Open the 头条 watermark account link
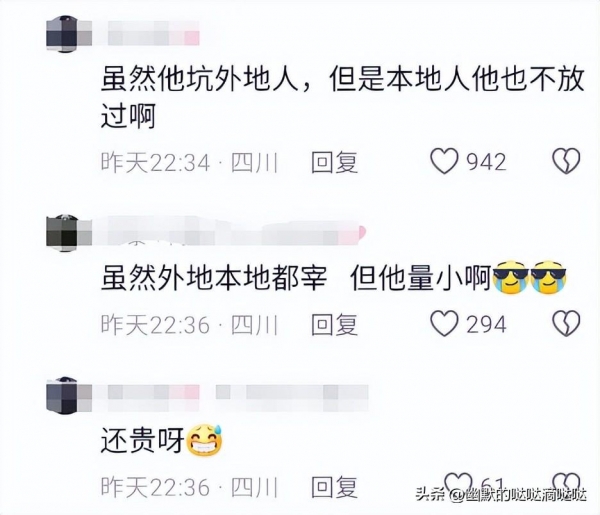 point(501,494)
